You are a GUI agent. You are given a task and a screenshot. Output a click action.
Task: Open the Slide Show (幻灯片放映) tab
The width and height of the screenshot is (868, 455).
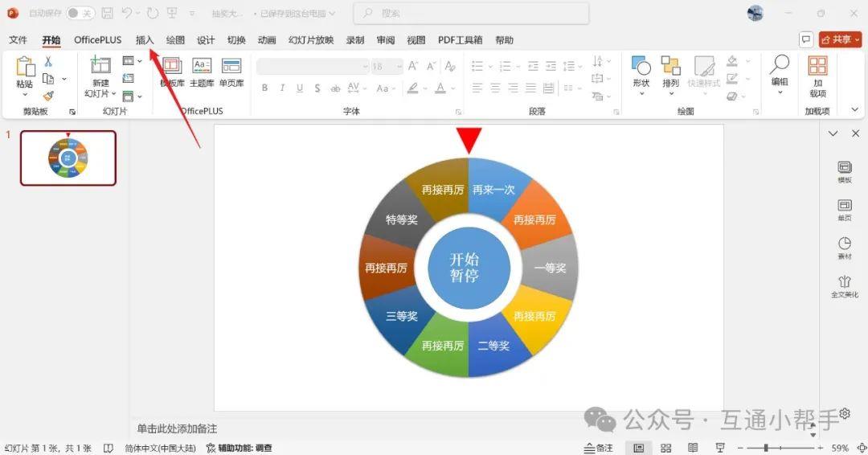point(311,40)
